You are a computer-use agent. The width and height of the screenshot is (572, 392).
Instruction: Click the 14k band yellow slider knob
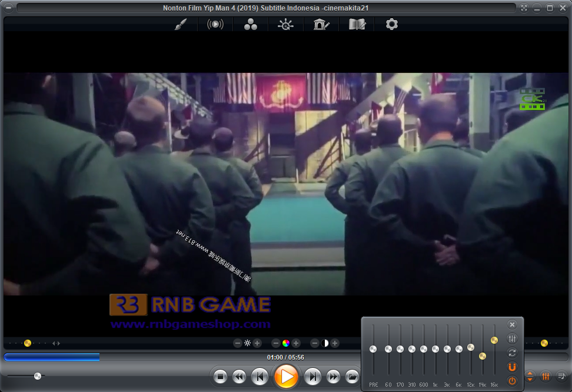tap(483, 356)
